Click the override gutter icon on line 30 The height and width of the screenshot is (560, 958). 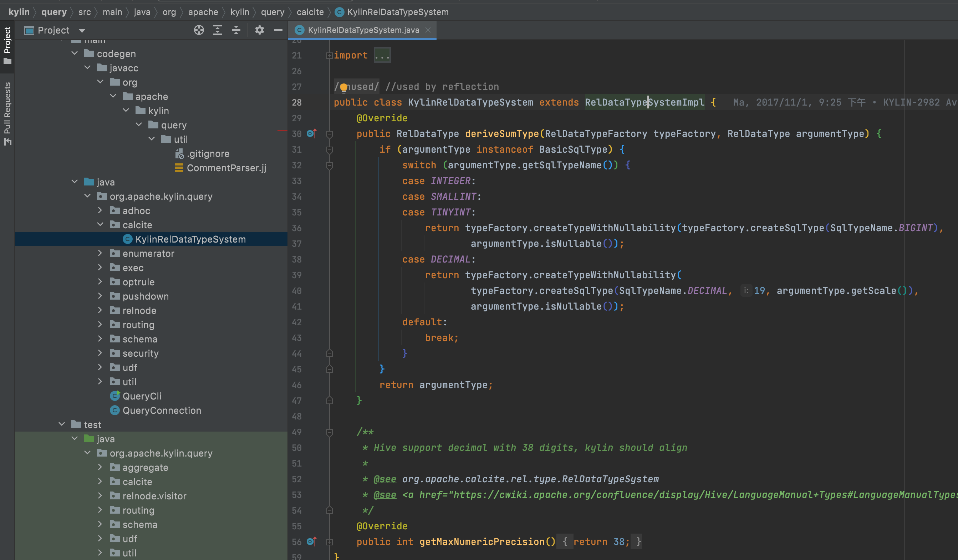[x=311, y=133]
